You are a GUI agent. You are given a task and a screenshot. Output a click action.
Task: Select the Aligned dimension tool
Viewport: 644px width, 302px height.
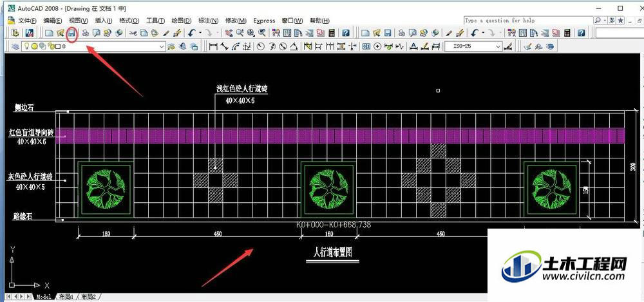pyautogui.click(x=224, y=46)
